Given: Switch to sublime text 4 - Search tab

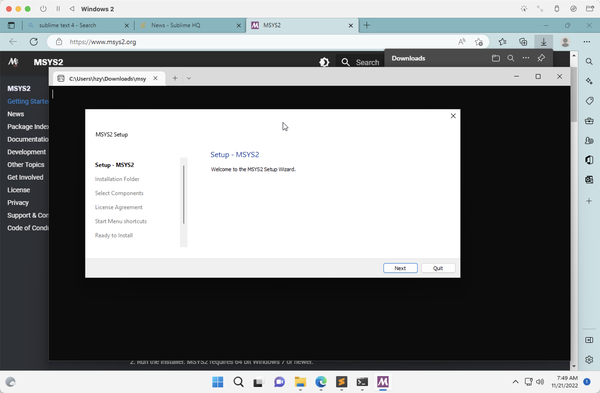Looking at the screenshot, I should coord(78,25).
